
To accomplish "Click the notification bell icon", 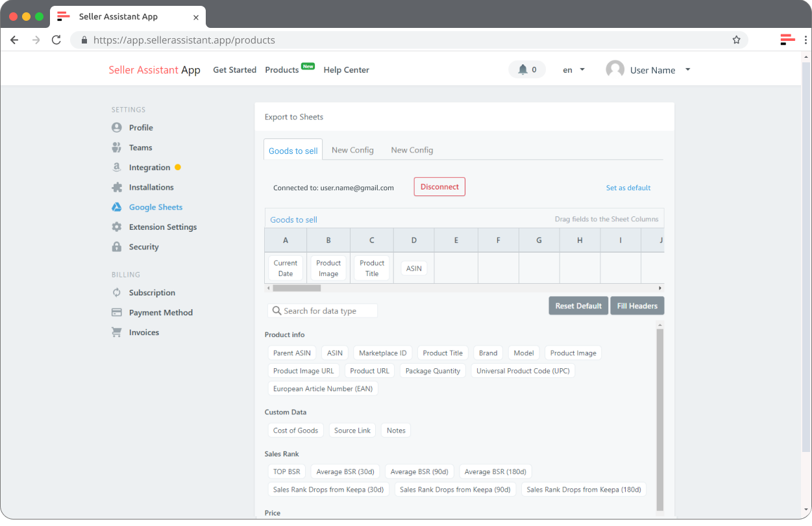I will click(523, 69).
